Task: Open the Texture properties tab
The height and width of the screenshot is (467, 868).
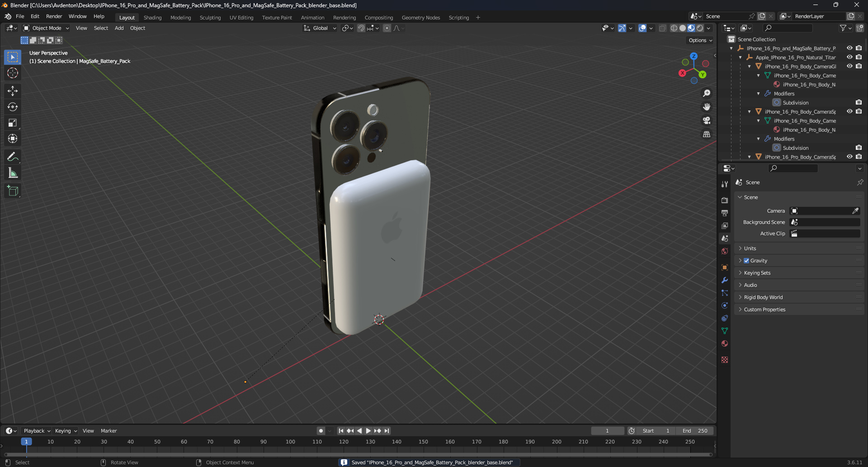Action: point(725,360)
